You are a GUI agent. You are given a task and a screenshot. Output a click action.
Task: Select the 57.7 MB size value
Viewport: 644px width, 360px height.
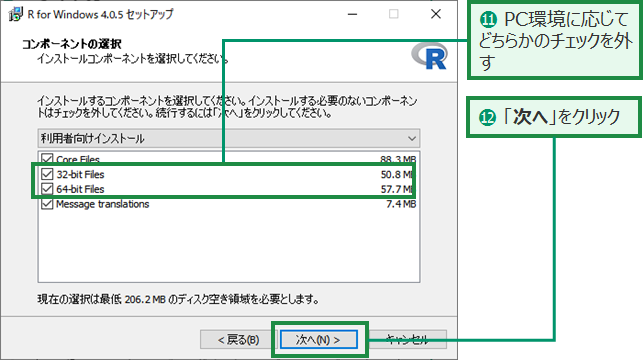point(397,189)
